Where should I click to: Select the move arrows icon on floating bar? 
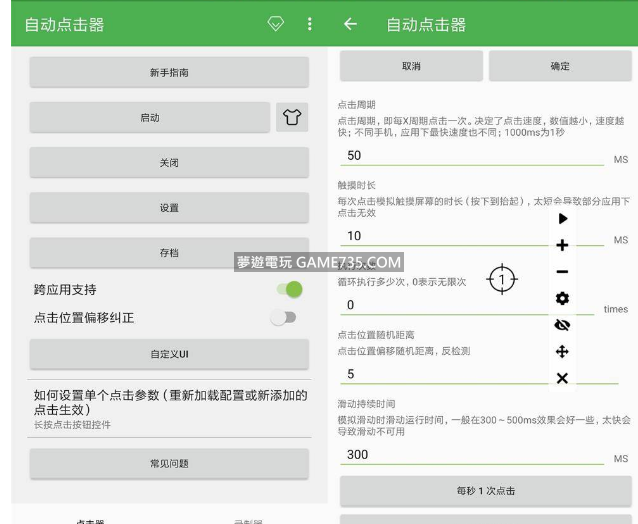562,352
